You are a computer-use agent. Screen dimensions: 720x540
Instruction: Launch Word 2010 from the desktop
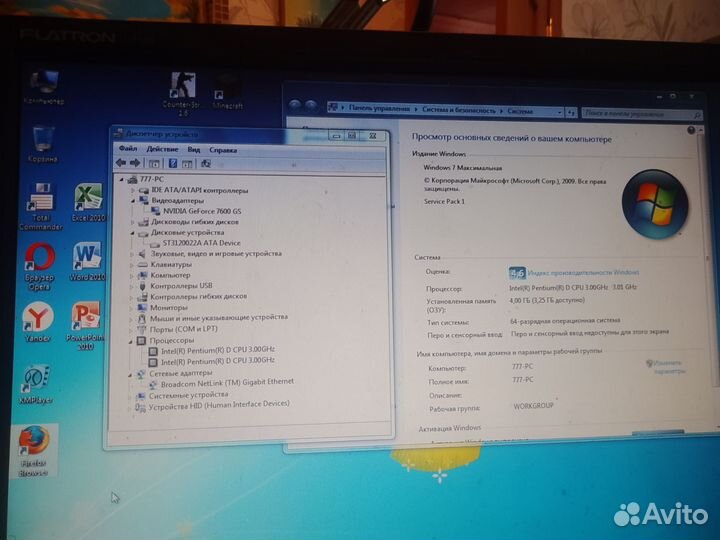[87, 258]
